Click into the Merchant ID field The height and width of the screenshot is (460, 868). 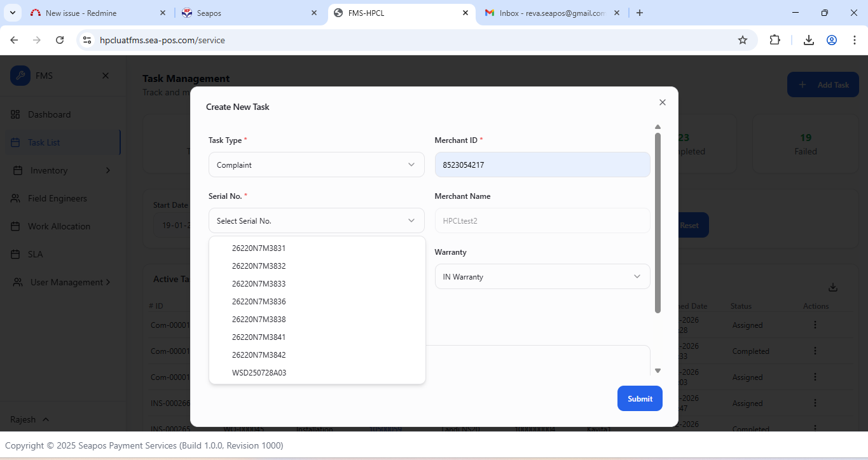pos(542,165)
